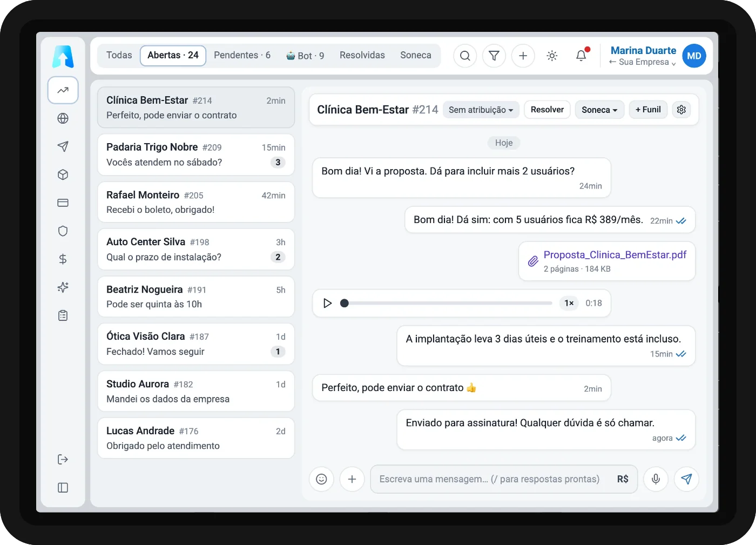
Task: Toggle light theme sun icon
Action: [552, 56]
